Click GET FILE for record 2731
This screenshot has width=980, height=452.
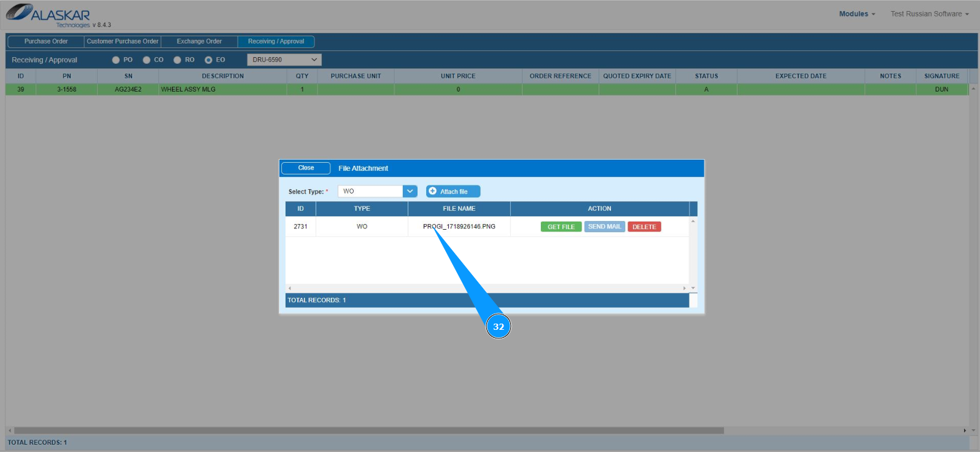point(561,227)
